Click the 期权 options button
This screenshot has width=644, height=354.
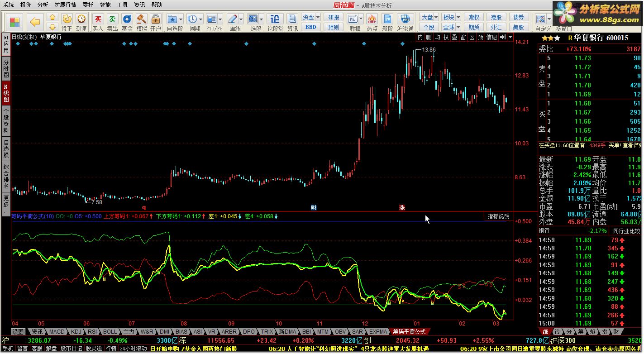coord(474,17)
